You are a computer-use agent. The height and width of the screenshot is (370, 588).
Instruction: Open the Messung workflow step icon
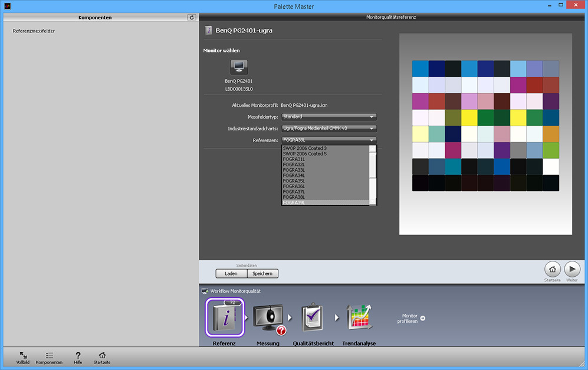(x=270, y=318)
